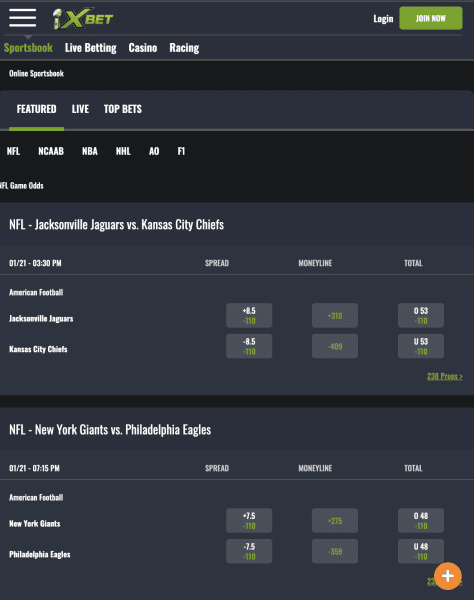This screenshot has height=600, width=474.
Task: Filter by NBA league
Action: [x=90, y=151]
